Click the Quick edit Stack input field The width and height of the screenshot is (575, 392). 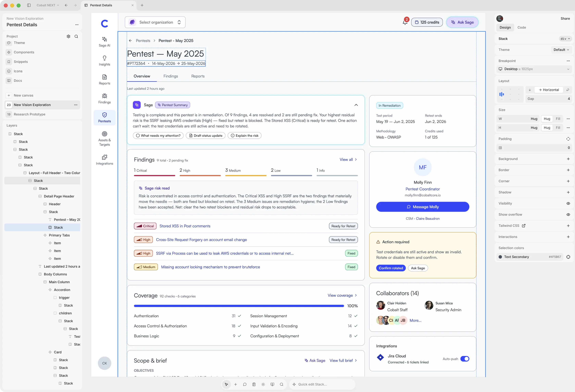(322, 384)
